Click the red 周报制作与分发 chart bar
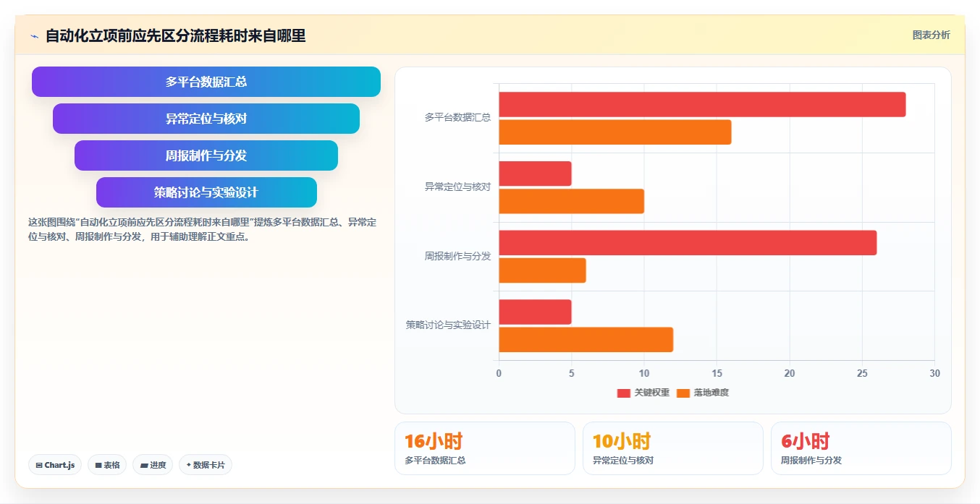 (688, 243)
